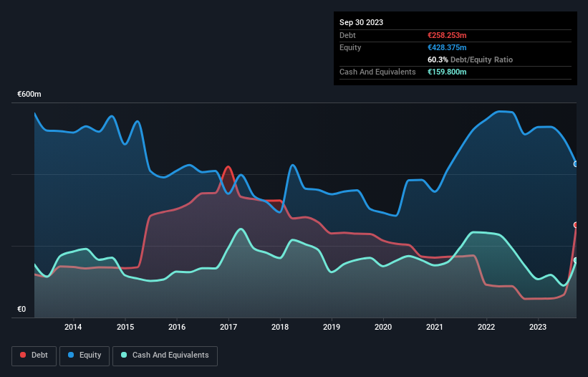
Task: Toggle the Cash And Equivalents legend button
Action: click(x=165, y=355)
